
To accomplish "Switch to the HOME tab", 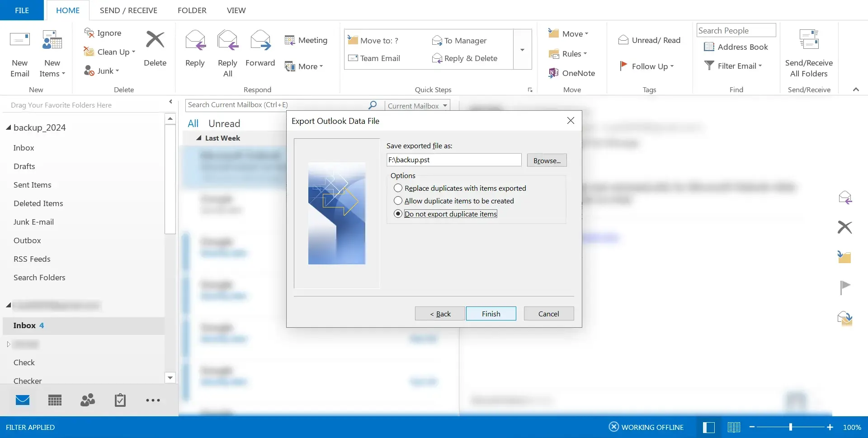I will (x=68, y=10).
